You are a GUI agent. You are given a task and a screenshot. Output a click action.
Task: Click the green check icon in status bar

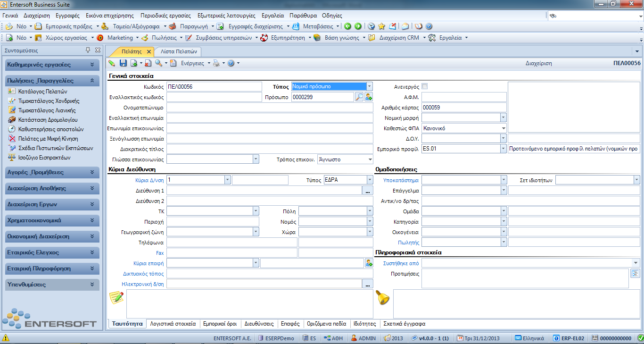point(640,338)
